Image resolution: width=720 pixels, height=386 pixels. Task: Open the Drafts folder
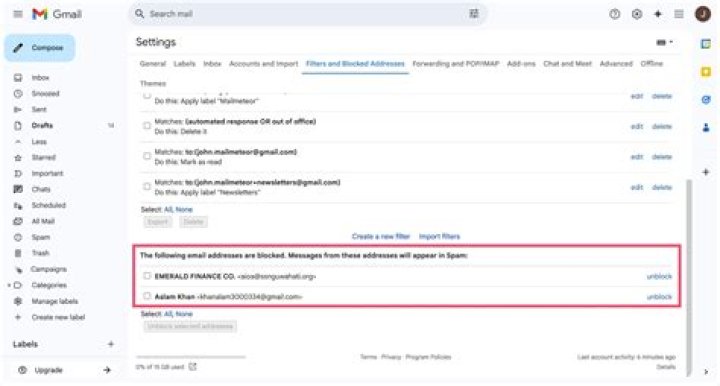coord(42,125)
